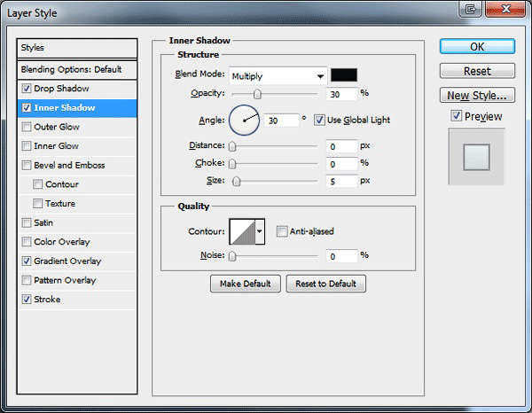The width and height of the screenshot is (532, 413).
Task: Click the Distance value field
Action: pos(341,146)
